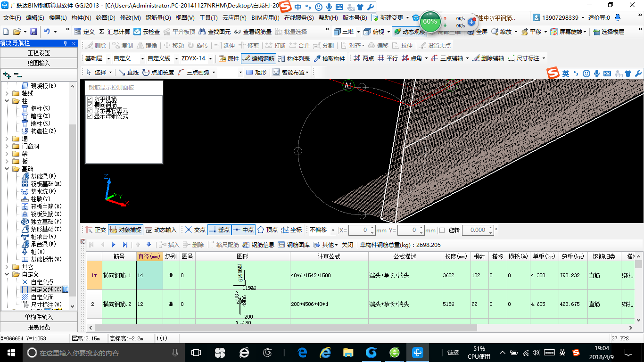The width and height of the screenshot is (644, 362).
Task: Run 汇总计算 summary calculation
Action: [114, 32]
